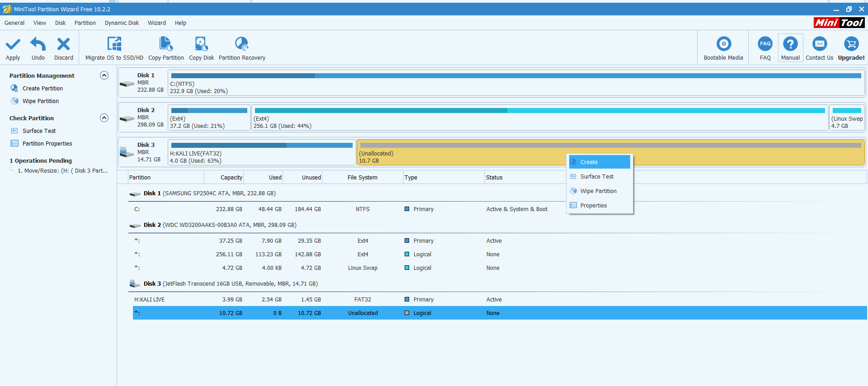
Task: Select the pending Move/Resize operation item
Action: pos(62,171)
